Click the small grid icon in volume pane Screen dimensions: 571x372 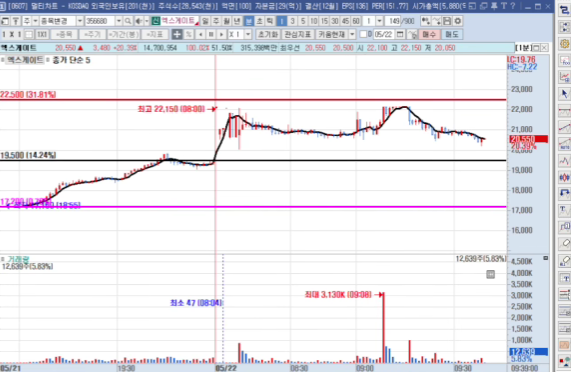491,274
